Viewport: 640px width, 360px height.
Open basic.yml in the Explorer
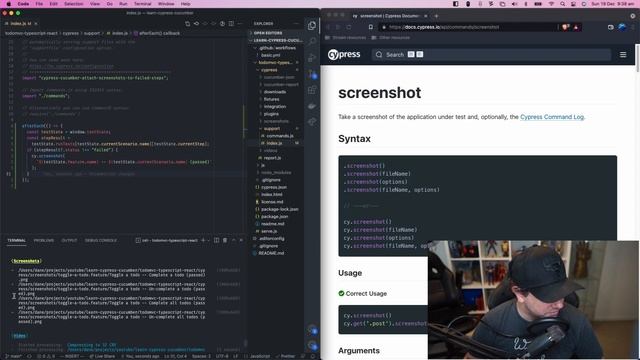coord(271,55)
